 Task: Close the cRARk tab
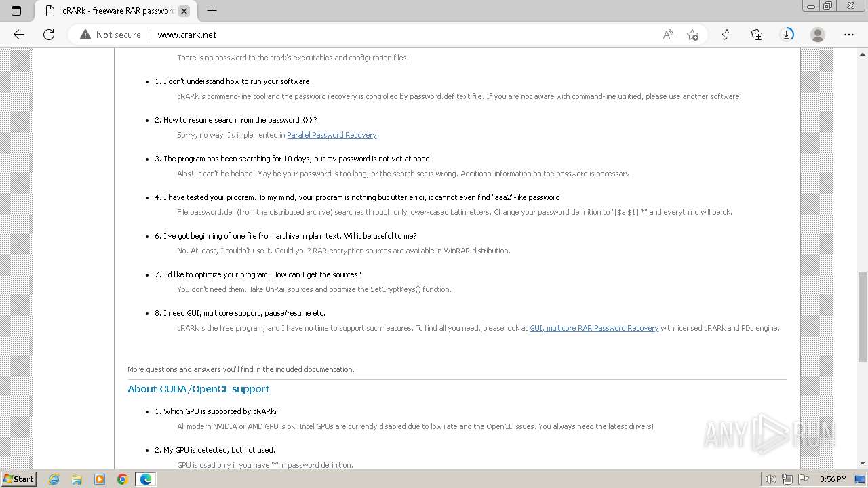coord(184,11)
